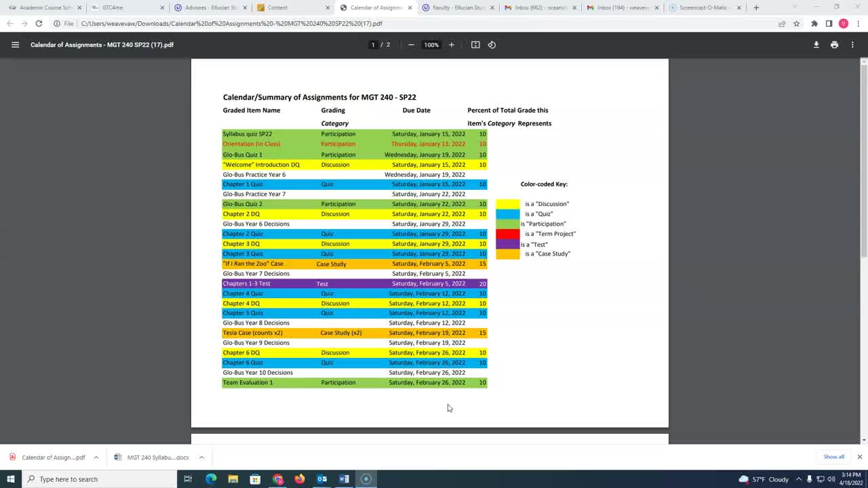Open the PDF sidebar menu icon
The image size is (868, 488).
[15, 45]
